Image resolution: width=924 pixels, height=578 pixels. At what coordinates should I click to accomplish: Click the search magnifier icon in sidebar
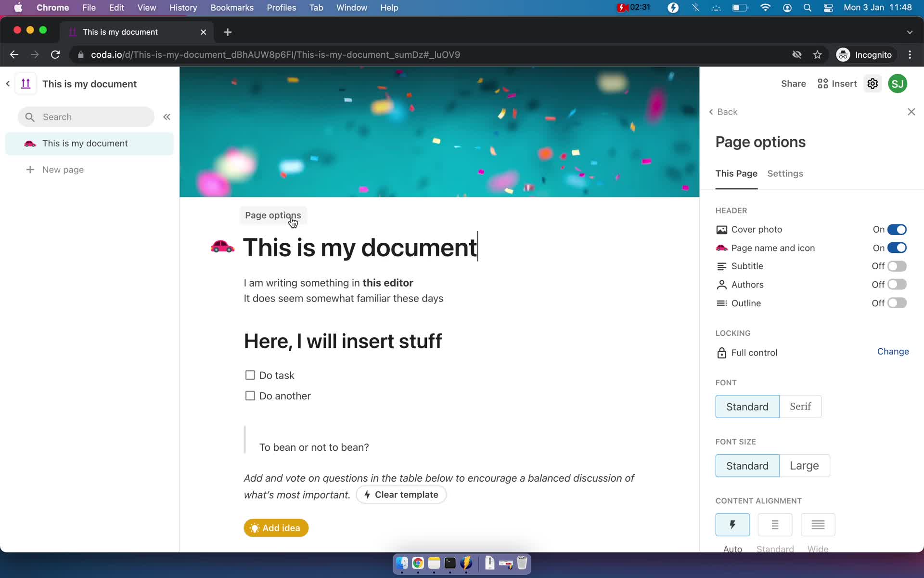(x=30, y=117)
